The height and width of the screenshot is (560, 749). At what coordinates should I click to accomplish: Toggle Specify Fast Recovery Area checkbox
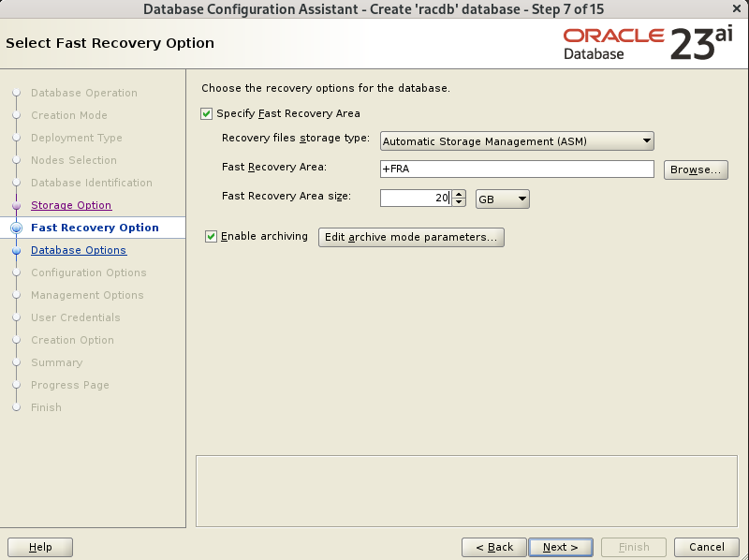click(206, 113)
